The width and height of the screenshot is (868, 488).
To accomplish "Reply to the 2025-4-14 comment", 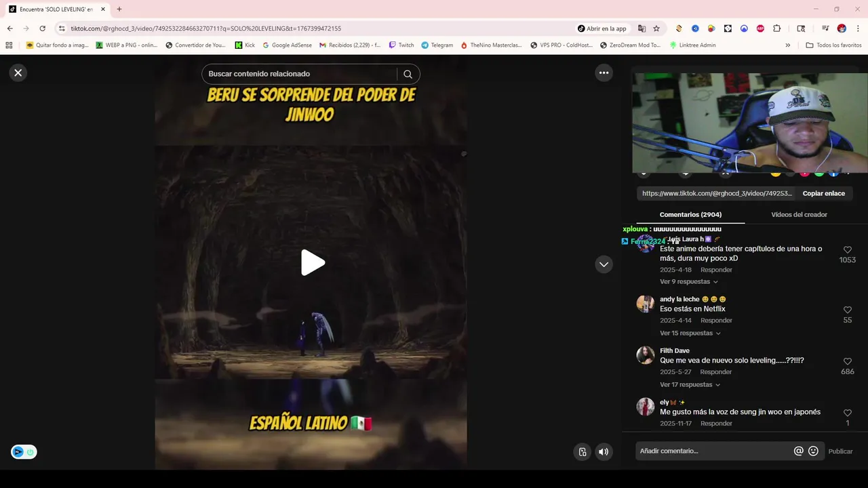I will (x=716, y=321).
